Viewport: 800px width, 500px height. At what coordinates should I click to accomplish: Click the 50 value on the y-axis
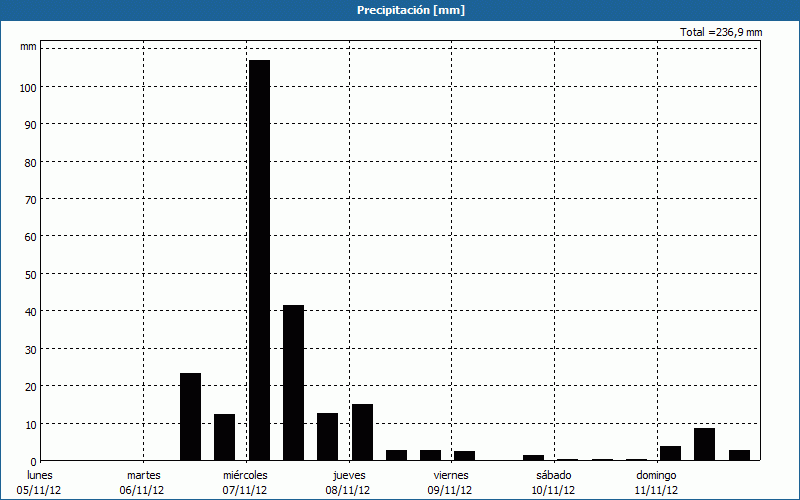tap(30, 274)
